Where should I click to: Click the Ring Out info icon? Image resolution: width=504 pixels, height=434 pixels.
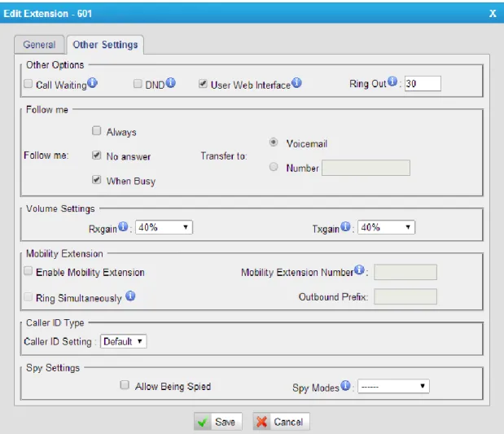(392, 81)
